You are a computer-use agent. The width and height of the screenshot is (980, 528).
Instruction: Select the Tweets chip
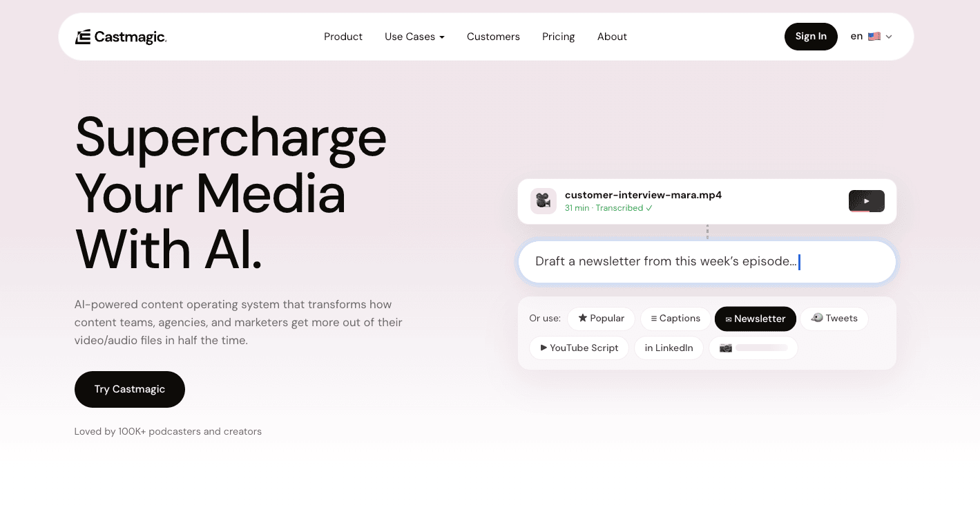coord(834,319)
